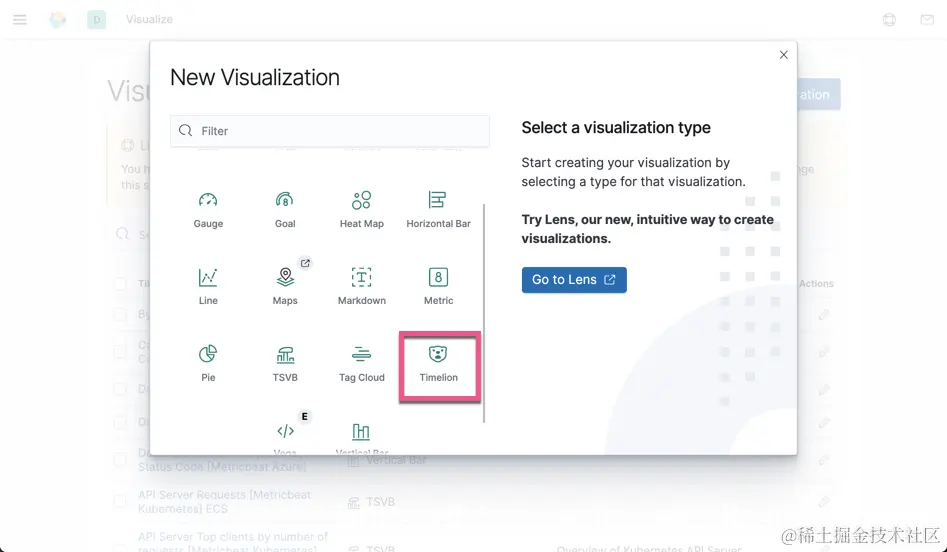Image resolution: width=947 pixels, height=552 pixels.
Task: Focus the Filter search field
Action: [330, 131]
